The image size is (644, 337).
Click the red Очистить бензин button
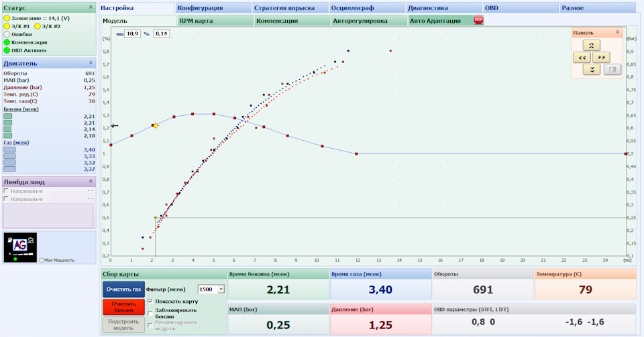pos(123,307)
